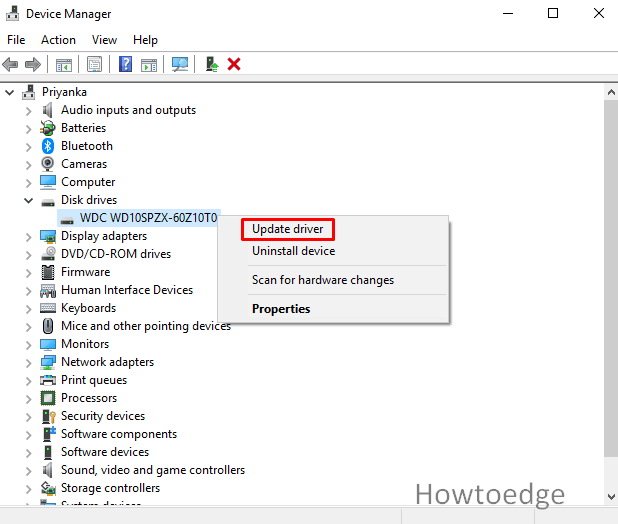This screenshot has height=524, width=618.
Task: Click the Scan for hardware changes monitor icon
Action: pos(180,64)
